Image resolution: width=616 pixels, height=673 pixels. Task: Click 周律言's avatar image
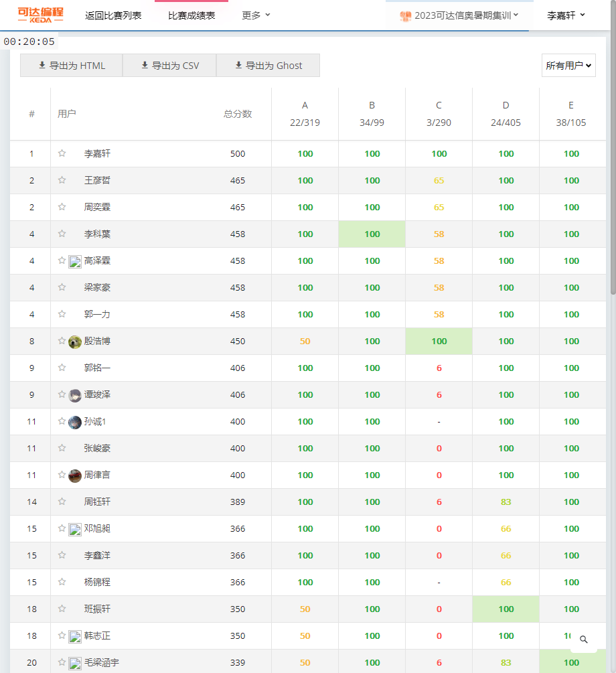click(x=75, y=476)
